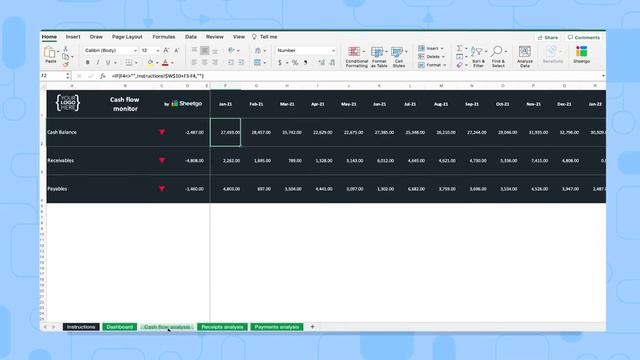Viewport: 640px width, 360px height.
Task: Click the Percent Style icon
Action: 295,62
